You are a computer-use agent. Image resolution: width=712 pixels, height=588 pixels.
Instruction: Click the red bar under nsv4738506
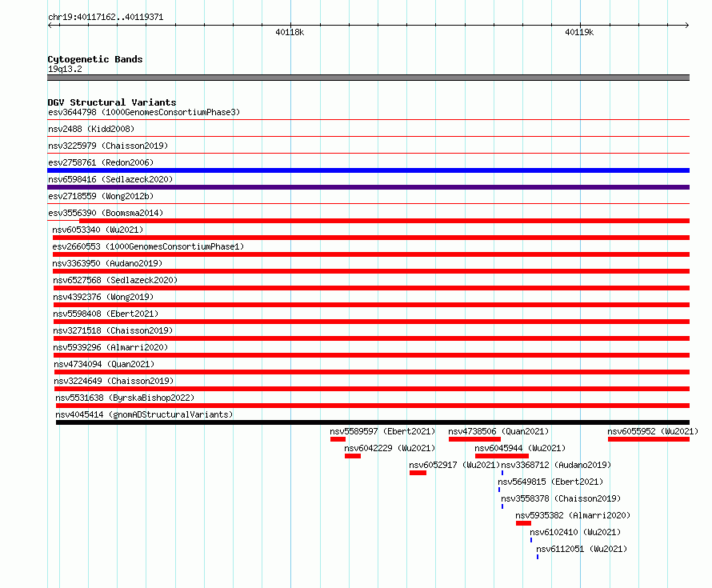click(474, 439)
